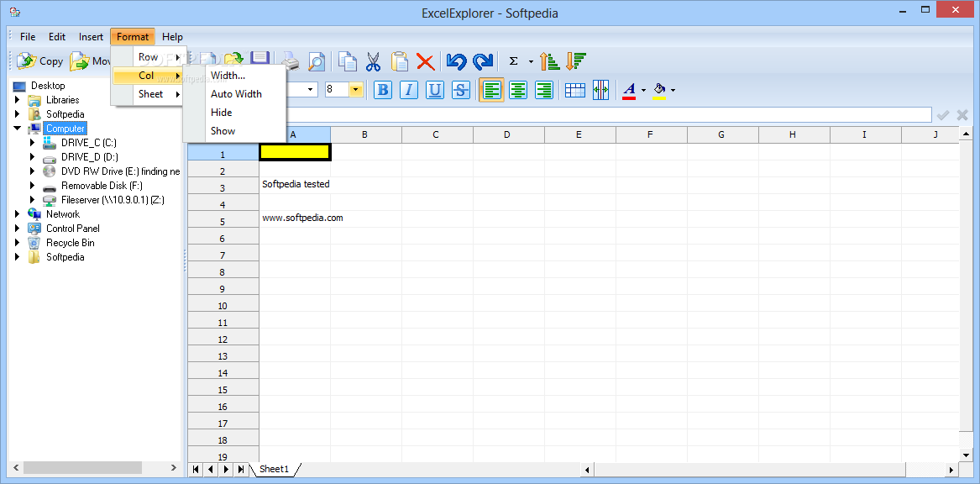Click the red X delete icon
This screenshot has width=980, height=484.
click(426, 61)
